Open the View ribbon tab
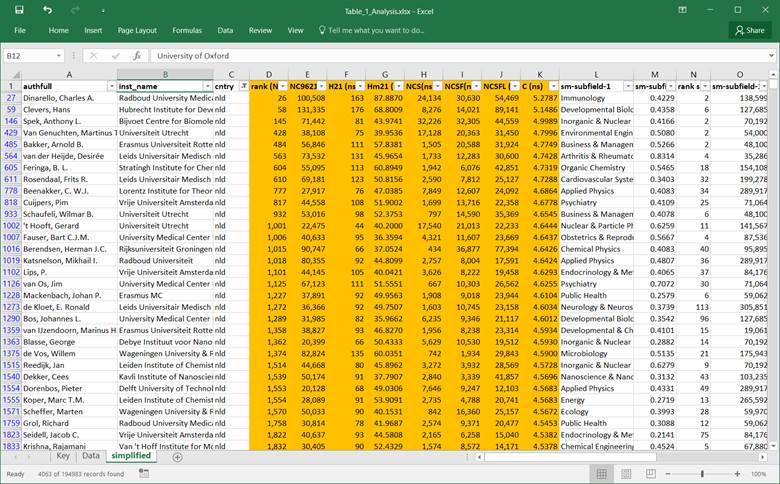Viewport: 780px width, 484px height. pos(295,30)
